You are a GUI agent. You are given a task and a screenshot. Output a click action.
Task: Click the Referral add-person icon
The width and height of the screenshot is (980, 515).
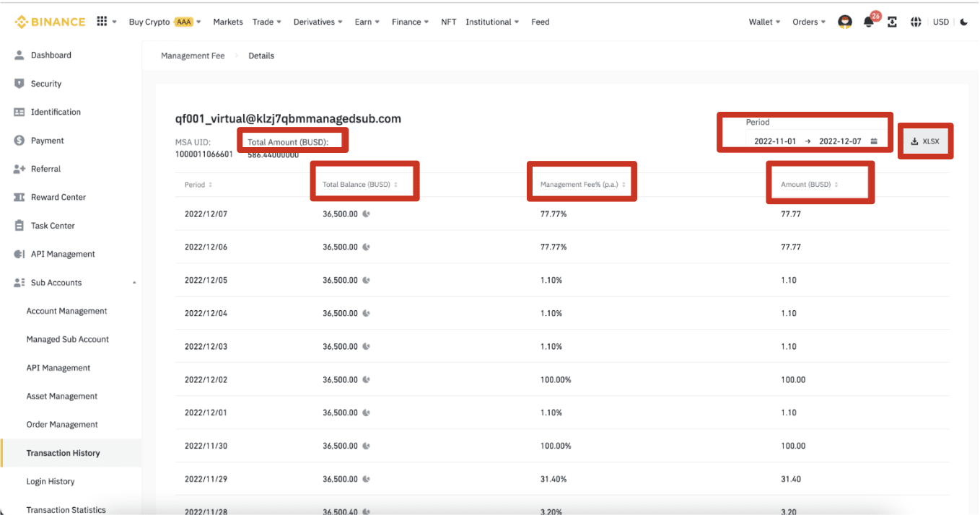click(x=19, y=169)
